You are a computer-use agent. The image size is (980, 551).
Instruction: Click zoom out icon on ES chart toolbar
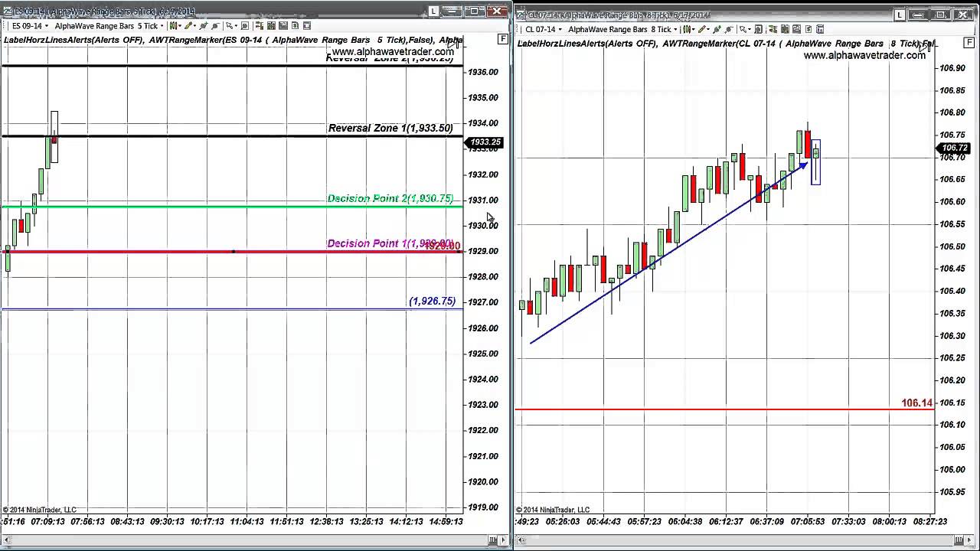pos(215,26)
